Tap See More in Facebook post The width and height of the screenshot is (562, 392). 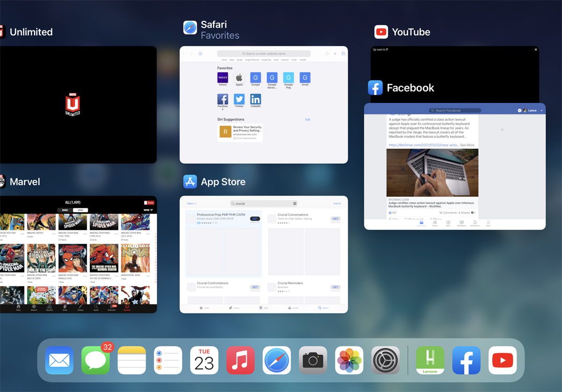tap(467, 145)
